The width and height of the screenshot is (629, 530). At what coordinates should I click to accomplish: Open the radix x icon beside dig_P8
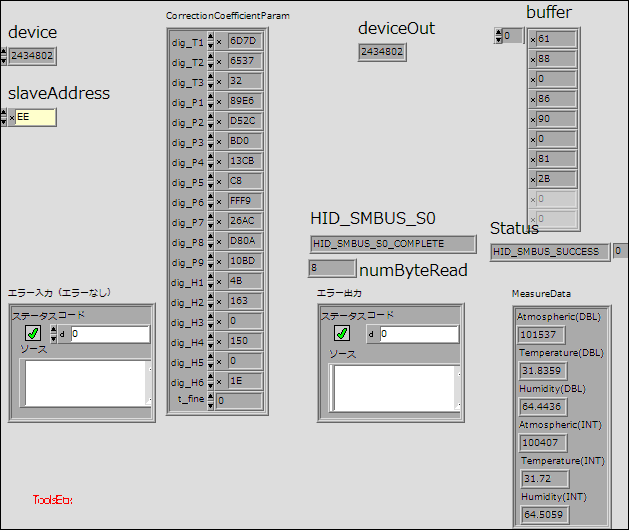(x=219, y=242)
